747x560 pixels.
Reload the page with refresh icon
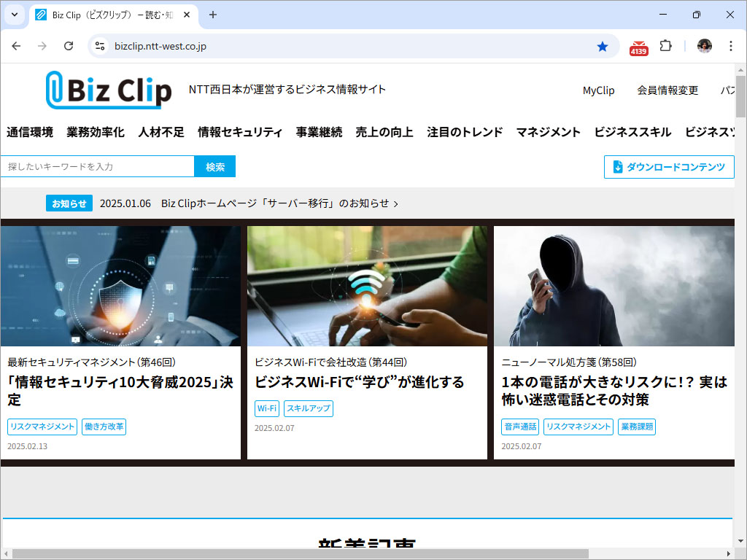tap(69, 46)
